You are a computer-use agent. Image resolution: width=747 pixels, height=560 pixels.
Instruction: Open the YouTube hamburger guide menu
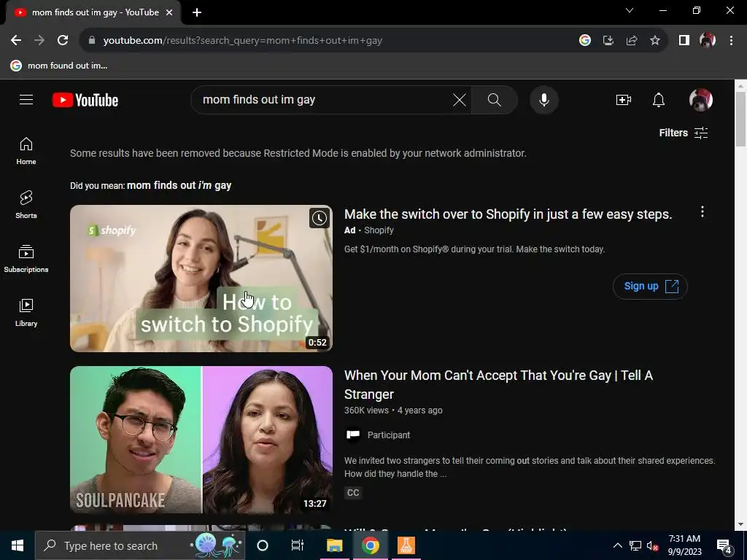point(26,99)
